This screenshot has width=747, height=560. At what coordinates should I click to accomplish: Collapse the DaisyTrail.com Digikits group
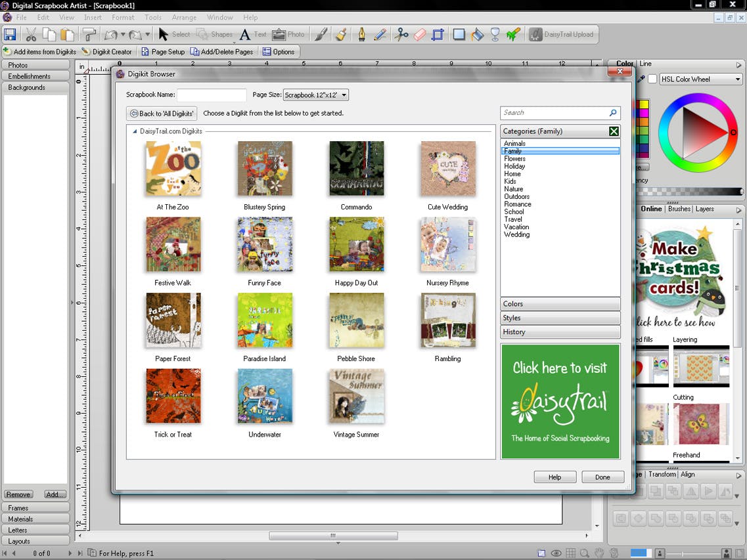pyautogui.click(x=135, y=131)
